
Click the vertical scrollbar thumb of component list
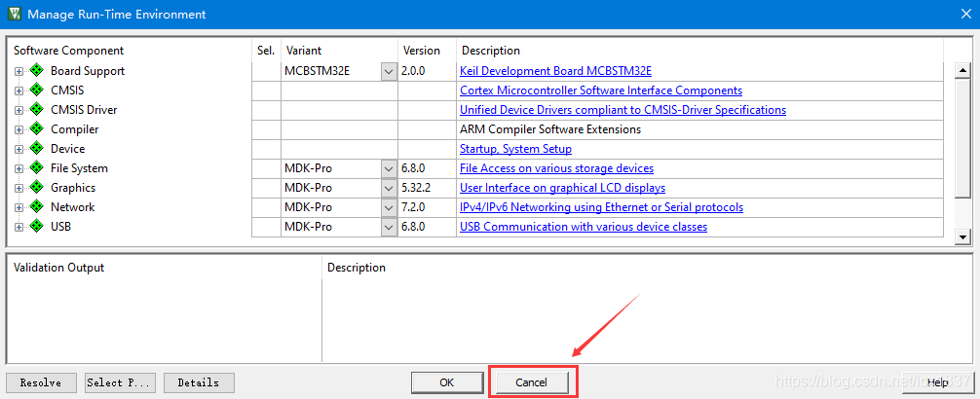coord(962,138)
